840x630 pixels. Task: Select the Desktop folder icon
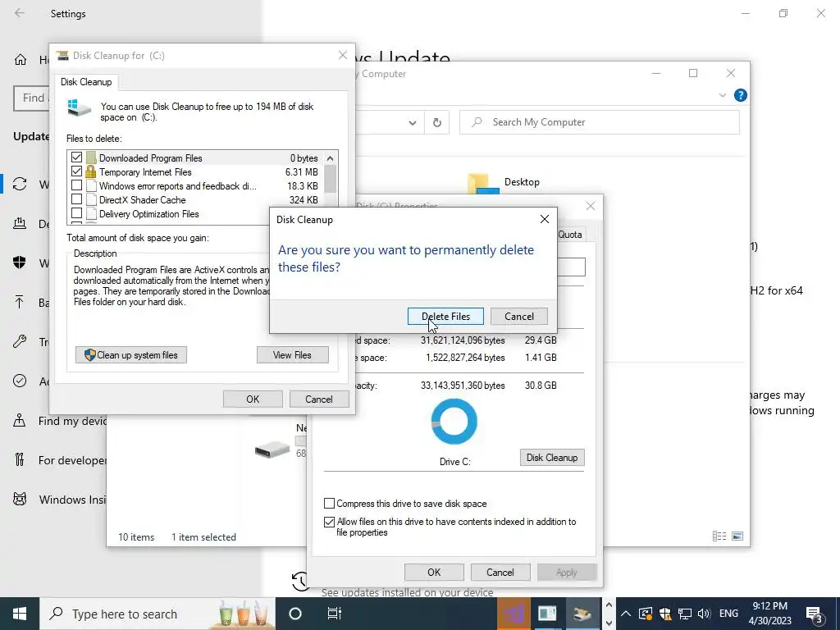point(482,183)
